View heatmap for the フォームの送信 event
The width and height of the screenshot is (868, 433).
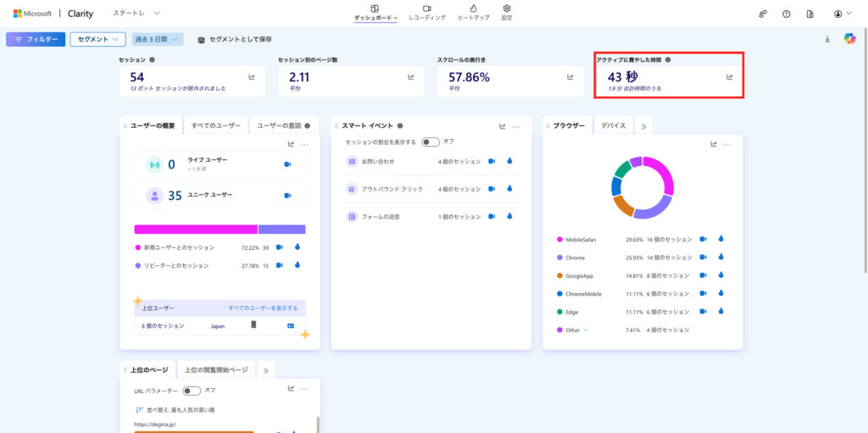(509, 216)
